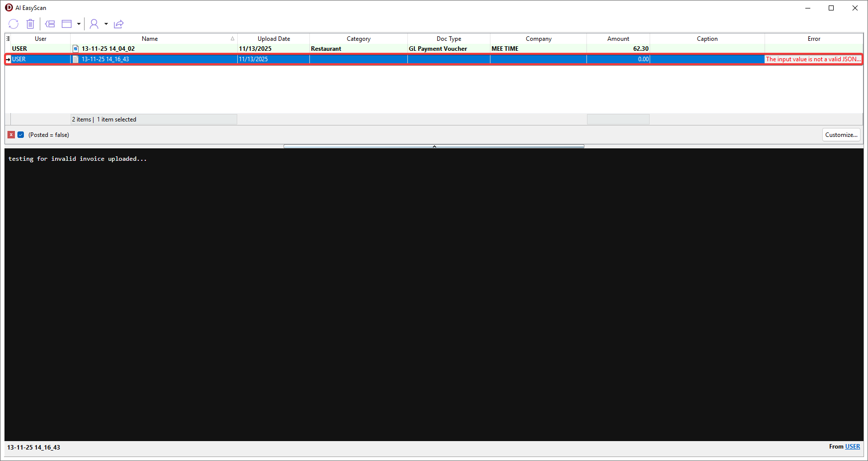Sort by the Upload Date column header

pyautogui.click(x=274, y=39)
